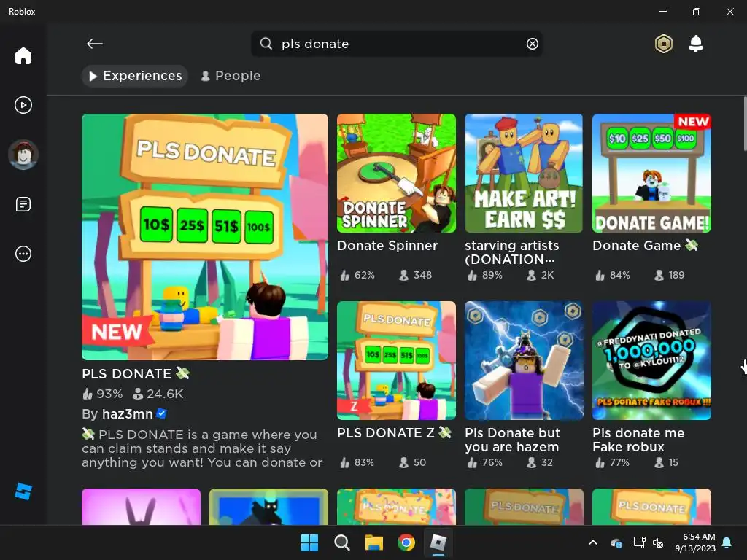The image size is (747, 560).
Task: Open the 1,000,000 Fake Robux thumbnail
Action: point(651,360)
